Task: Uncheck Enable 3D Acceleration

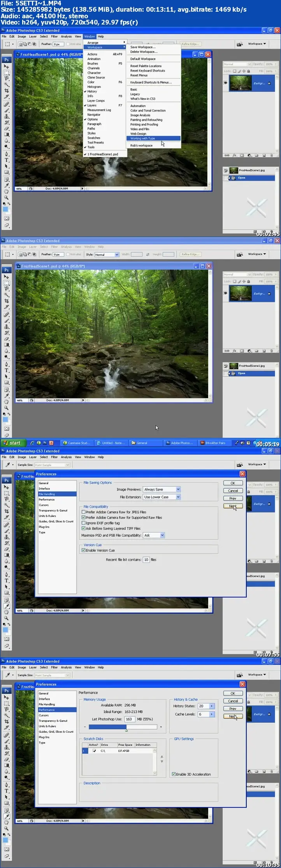Action: point(174,774)
